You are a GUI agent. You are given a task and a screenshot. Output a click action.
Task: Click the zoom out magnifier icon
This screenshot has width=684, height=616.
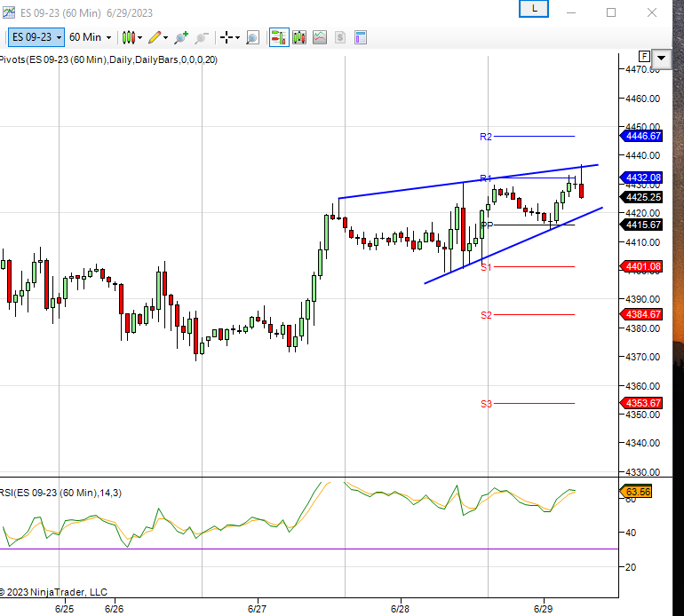(x=202, y=37)
